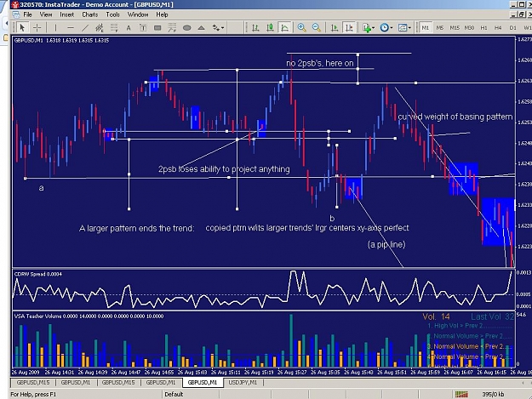
Task: Activate the H1 timeframe button
Action: tap(483, 28)
